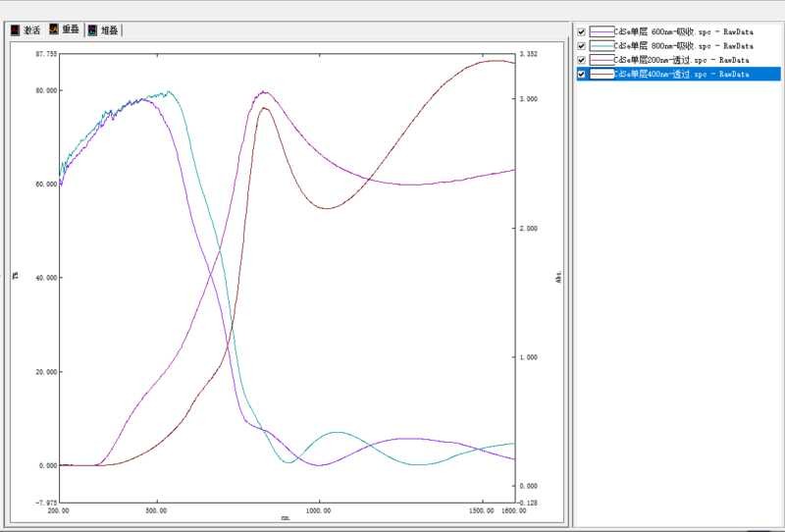Open the brown line swatch for 400nm-透过
Image resolution: width=785 pixels, height=532 pixels.
pyautogui.click(x=602, y=74)
